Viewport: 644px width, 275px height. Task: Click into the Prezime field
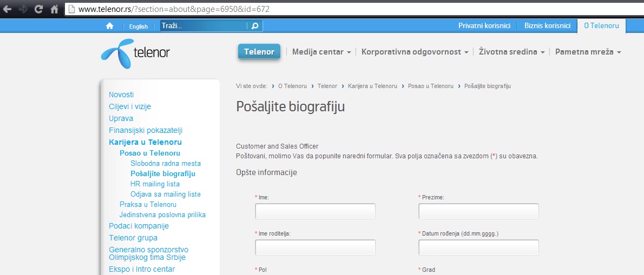point(478,211)
